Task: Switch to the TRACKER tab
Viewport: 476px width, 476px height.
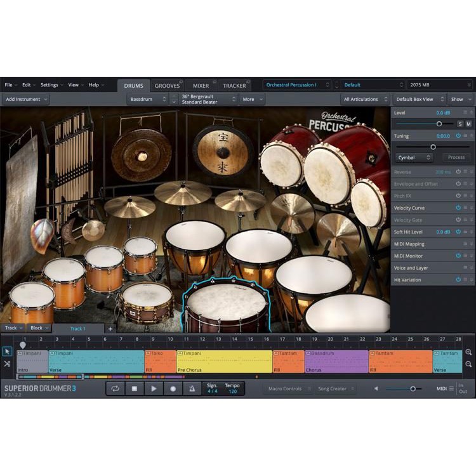Action: coord(234,86)
